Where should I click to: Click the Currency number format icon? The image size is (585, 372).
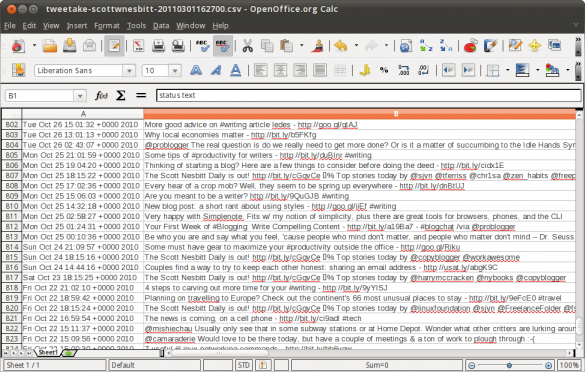point(365,71)
